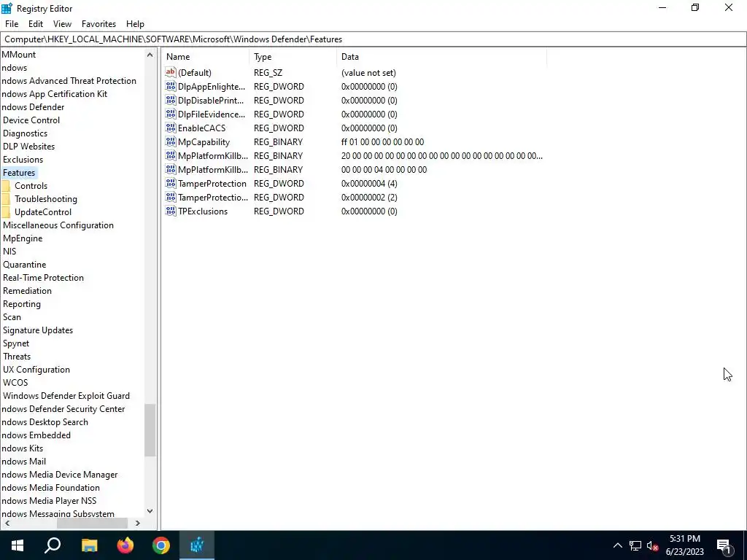Screen dimensions: 747x560
Task: Select the Threats key
Action: 17,356
